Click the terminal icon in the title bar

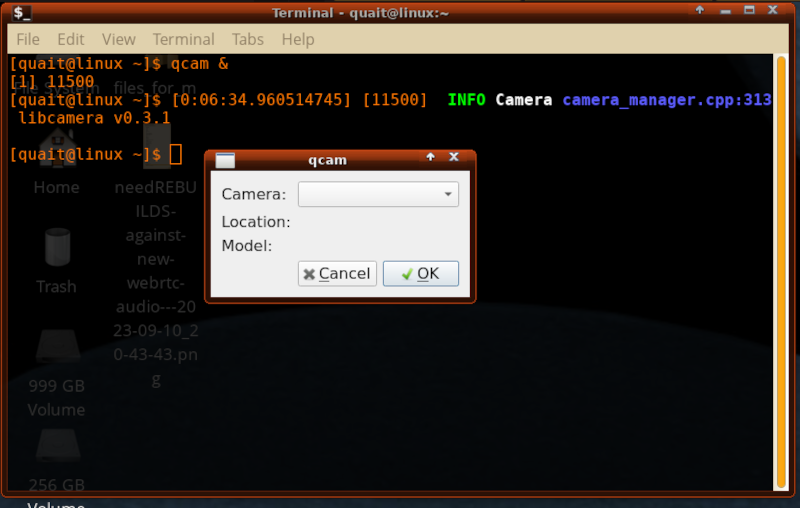[x=21, y=12]
